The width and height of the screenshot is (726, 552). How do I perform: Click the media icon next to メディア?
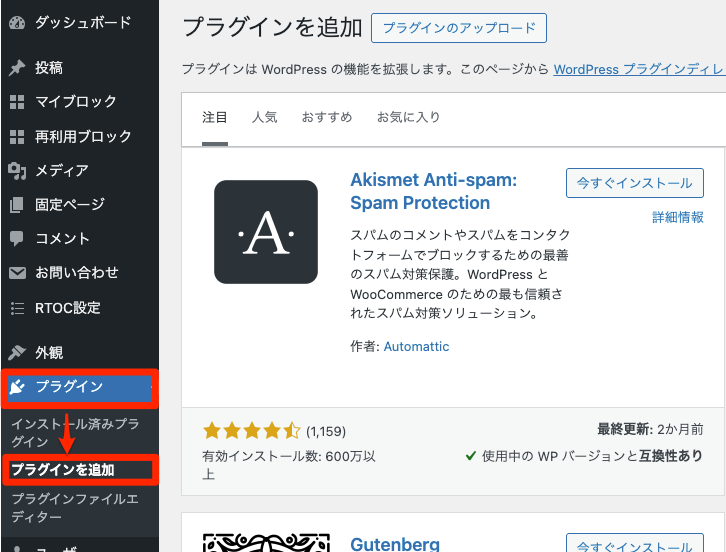coord(17,171)
